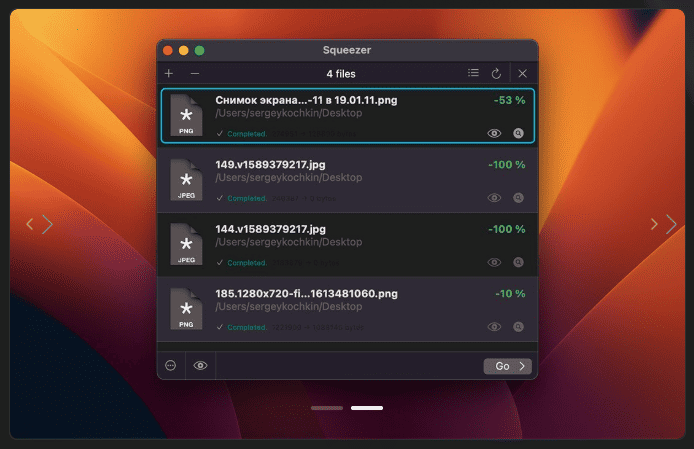
Task: Preview 149.v1589379217.jpg with eye icon
Action: point(494,198)
